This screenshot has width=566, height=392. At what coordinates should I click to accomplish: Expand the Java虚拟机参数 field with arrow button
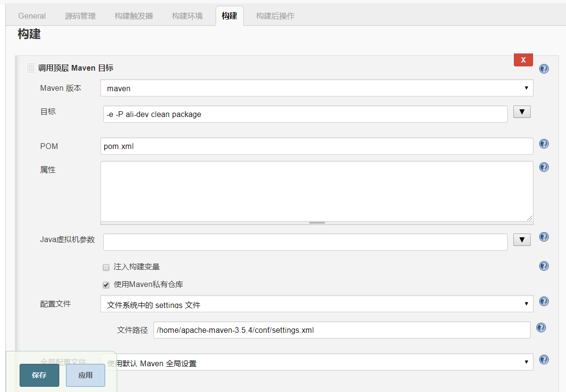point(522,240)
